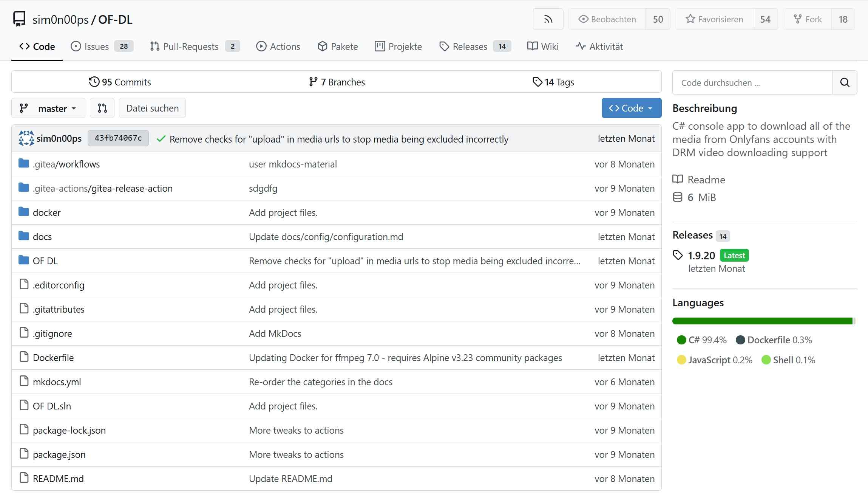The height and width of the screenshot is (493, 868).
Task: Click the repository icon beside sim0n00ps
Action: 19,19
